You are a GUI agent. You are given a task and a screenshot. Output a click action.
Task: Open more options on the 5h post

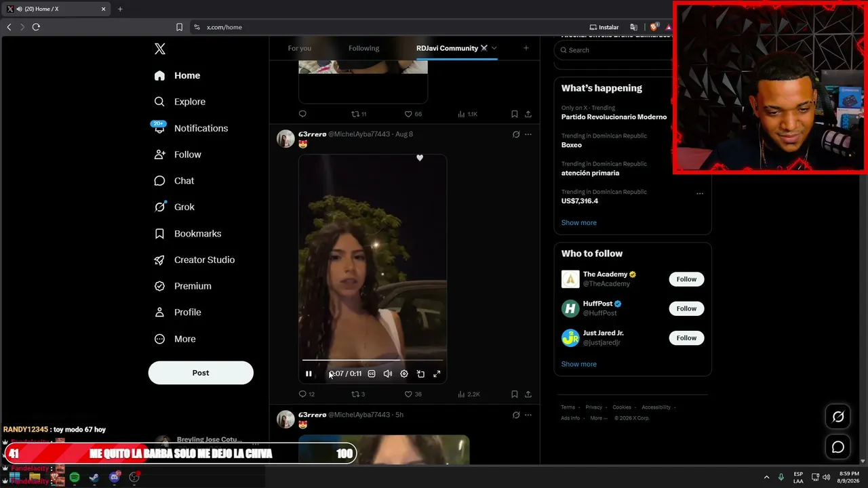pyautogui.click(x=528, y=415)
